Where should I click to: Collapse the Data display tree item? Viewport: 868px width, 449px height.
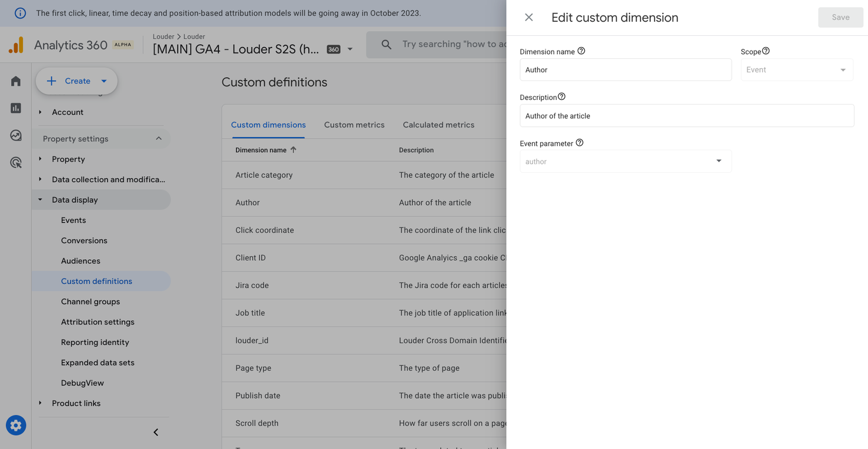(40, 200)
